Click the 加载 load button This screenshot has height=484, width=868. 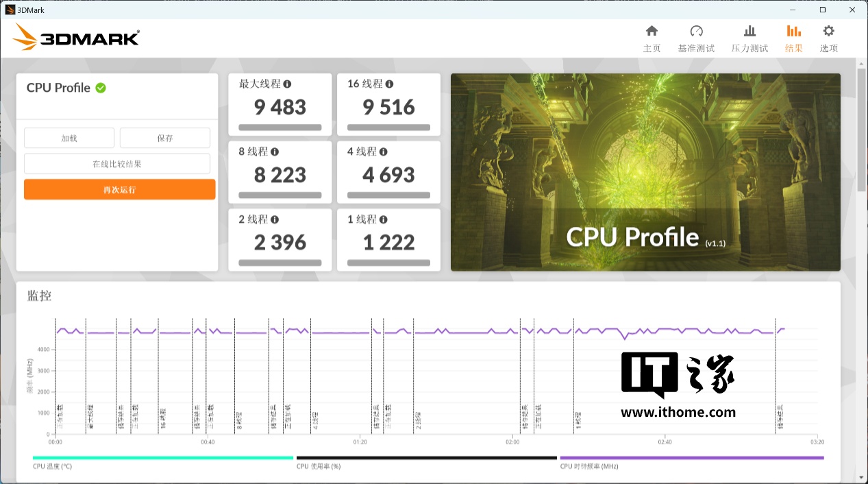click(69, 138)
